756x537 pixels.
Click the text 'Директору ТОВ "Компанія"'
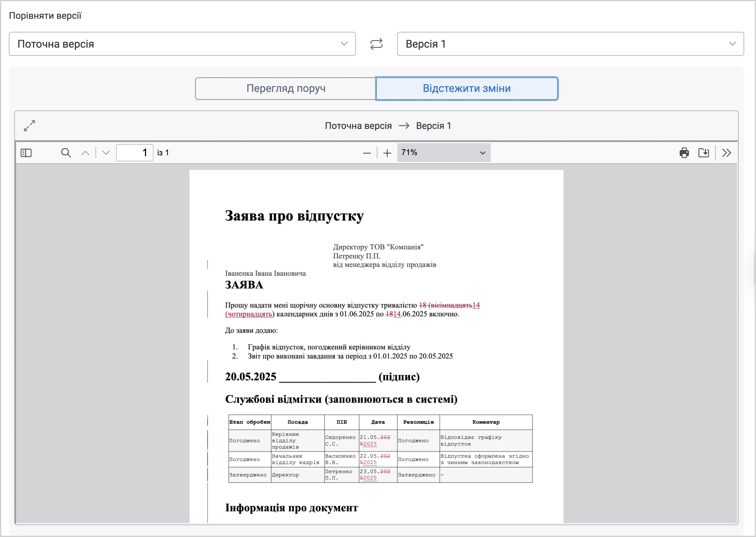click(378, 247)
